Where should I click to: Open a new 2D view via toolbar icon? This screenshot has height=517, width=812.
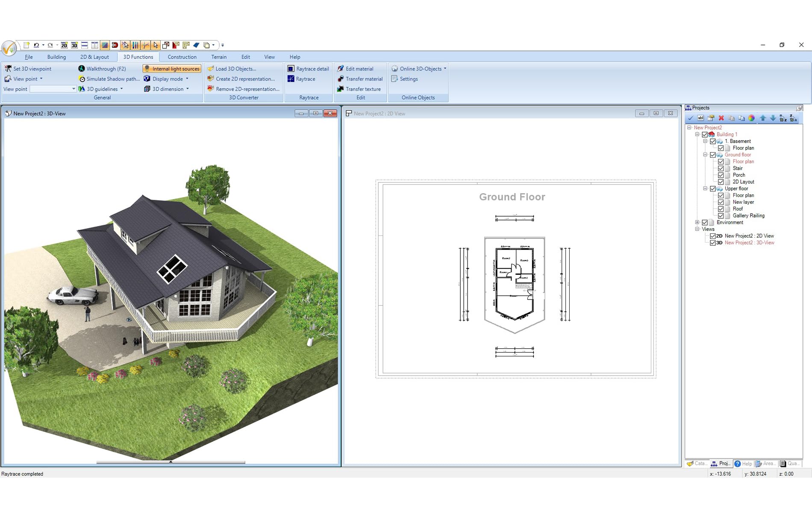[x=64, y=45]
